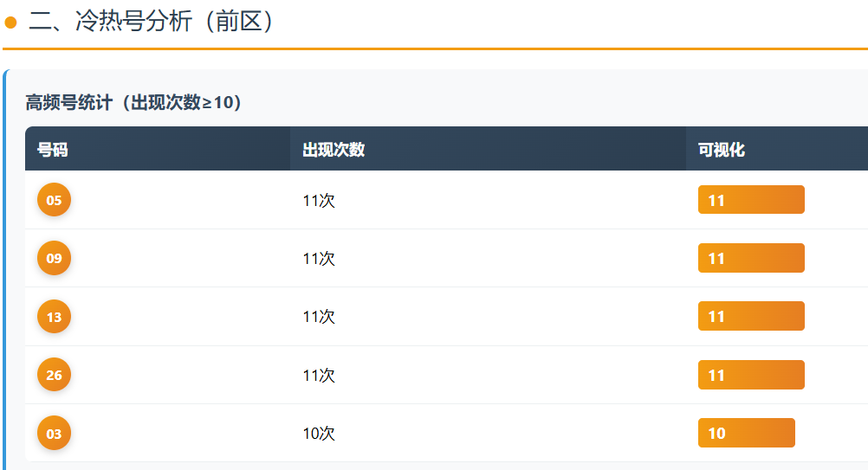Click the 高频号统计 table title

click(133, 103)
